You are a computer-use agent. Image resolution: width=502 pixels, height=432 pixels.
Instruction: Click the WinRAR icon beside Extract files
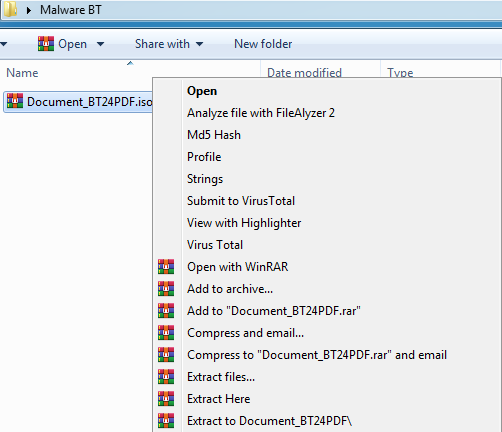(x=166, y=377)
